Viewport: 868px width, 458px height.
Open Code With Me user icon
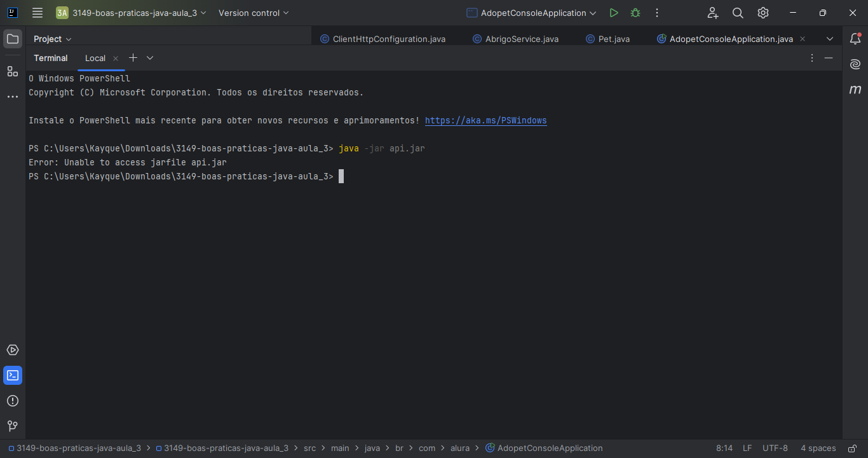click(713, 13)
